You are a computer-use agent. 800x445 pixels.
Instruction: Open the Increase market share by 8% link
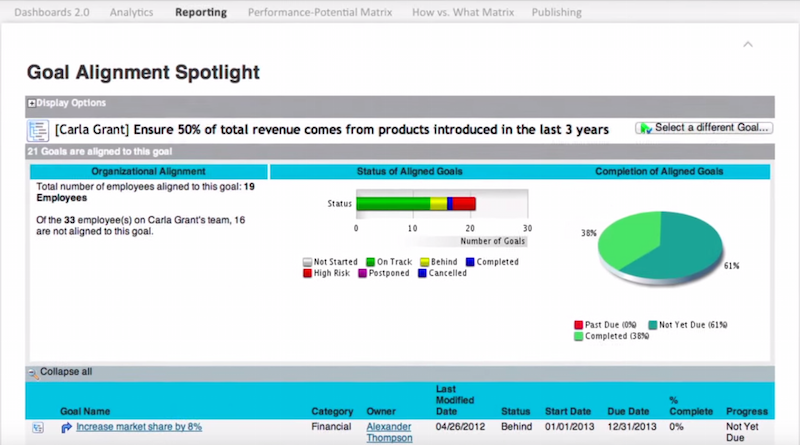coord(139,427)
